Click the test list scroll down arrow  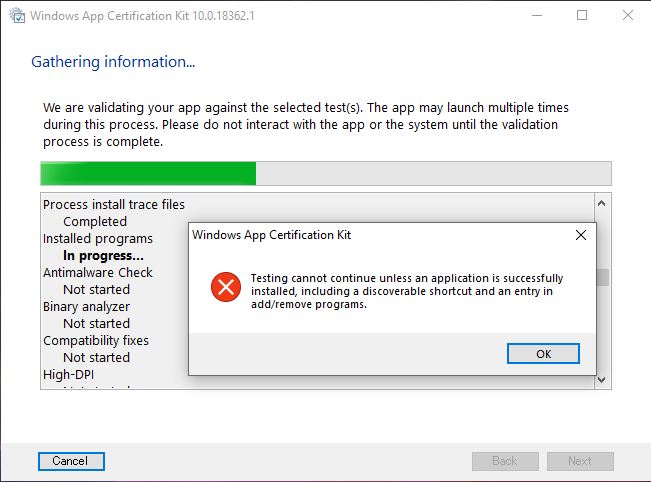[602, 379]
